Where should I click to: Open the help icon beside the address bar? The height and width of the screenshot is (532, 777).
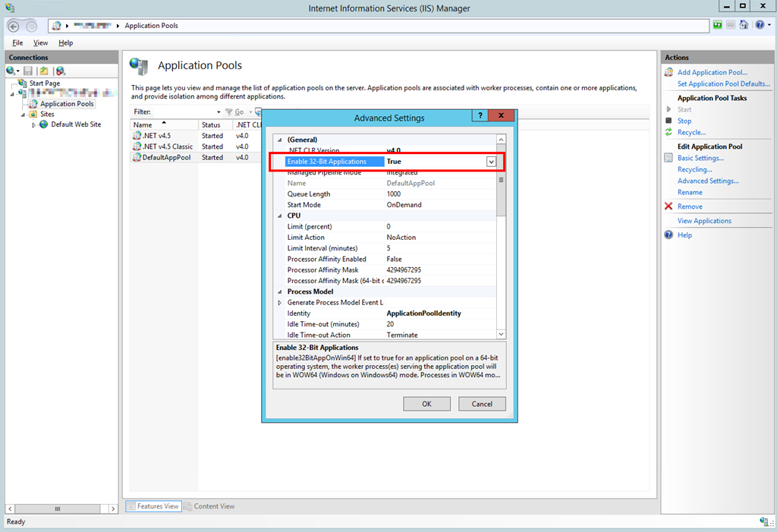coord(760,25)
